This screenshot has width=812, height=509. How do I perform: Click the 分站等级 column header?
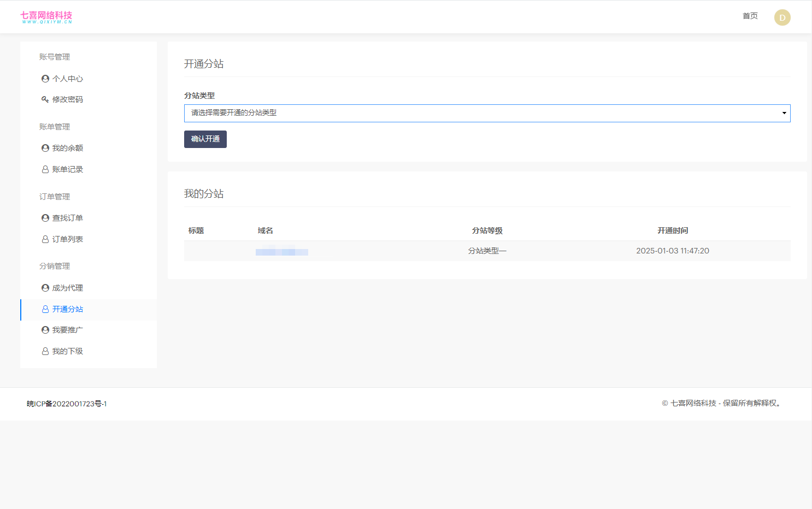click(487, 230)
